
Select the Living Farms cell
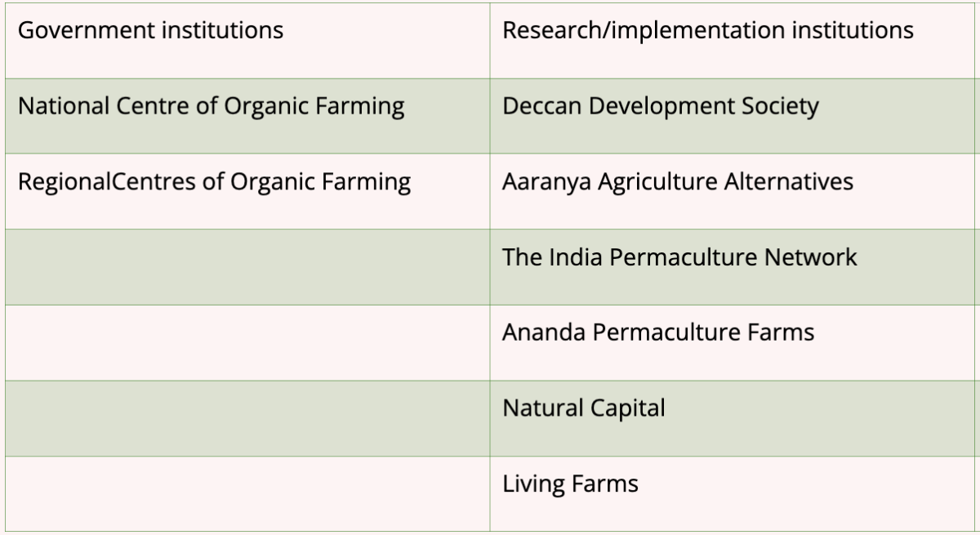pos(735,493)
